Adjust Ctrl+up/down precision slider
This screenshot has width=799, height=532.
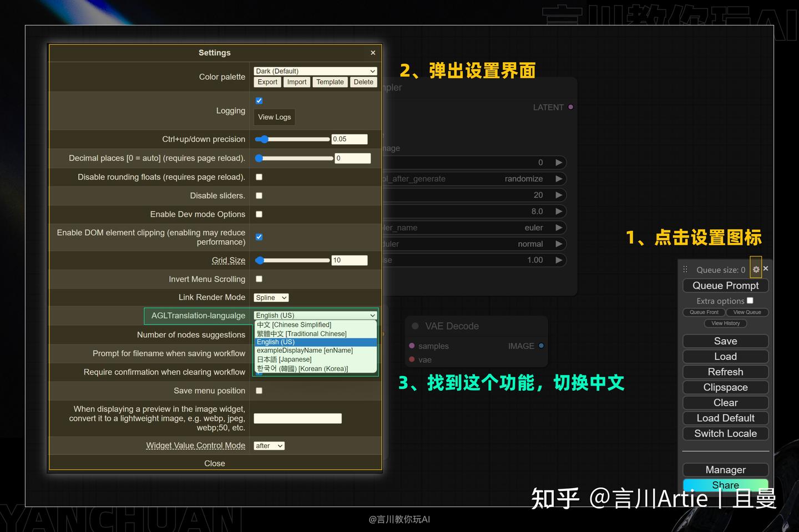(x=292, y=139)
